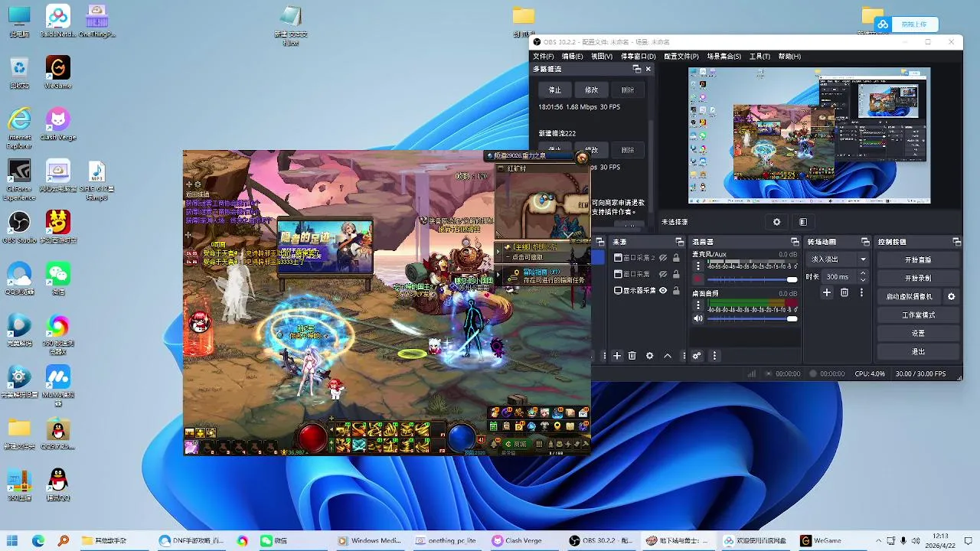Open the Internet Explorer desktop shortcut
The width and height of the screenshot is (980, 551).
pyautogui.click(x=19, y=128)
